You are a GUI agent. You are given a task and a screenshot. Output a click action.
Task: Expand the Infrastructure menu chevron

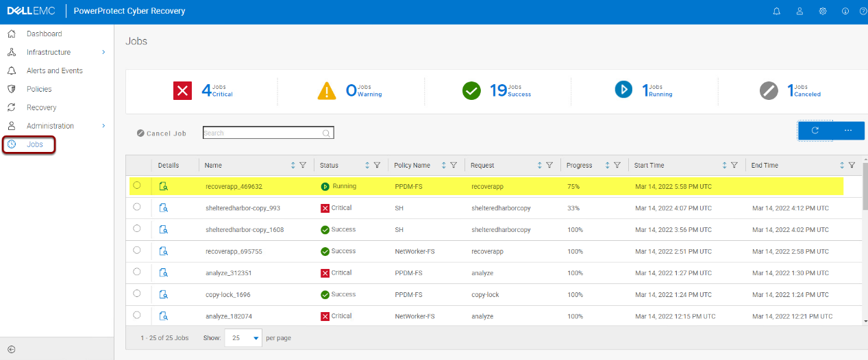(x=103, y=52)
